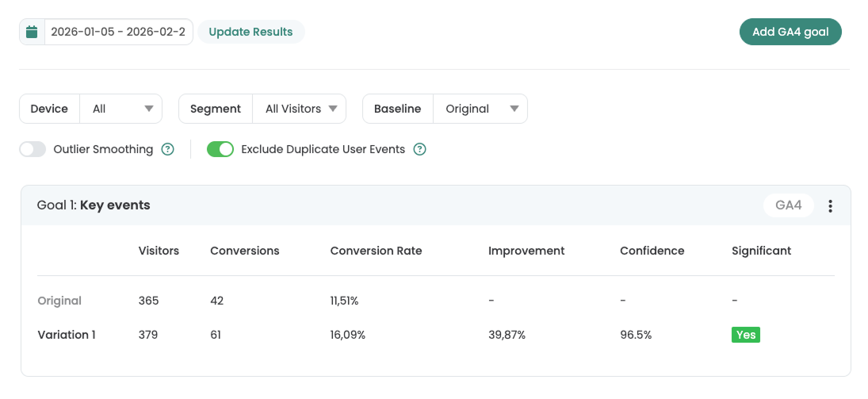The image size is (868, 399).
Task: Click the Device filter label
Action: (x=49, y=109)
